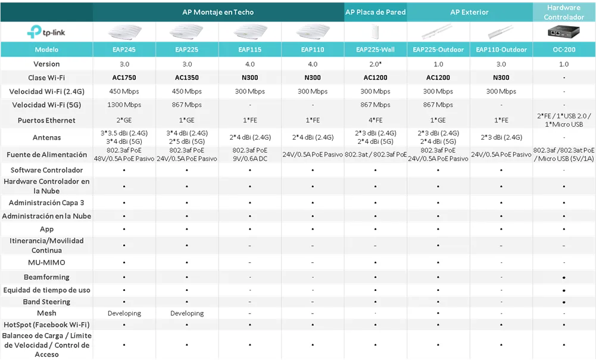This screenshot has width=596, height=364.
Task: Click the Hardware Controlador header
Action: pyautogui.click(x=563, y=12)
